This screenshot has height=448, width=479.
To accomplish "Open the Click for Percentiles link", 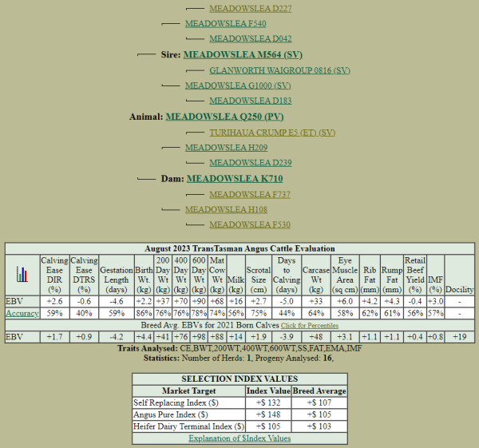I will pyautogui.click(x=310, y=326).
